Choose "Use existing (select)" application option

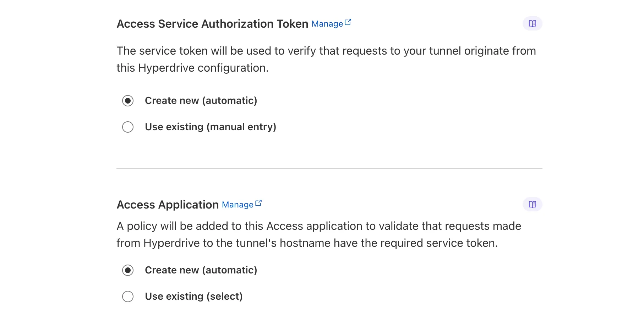click(128, 296)
